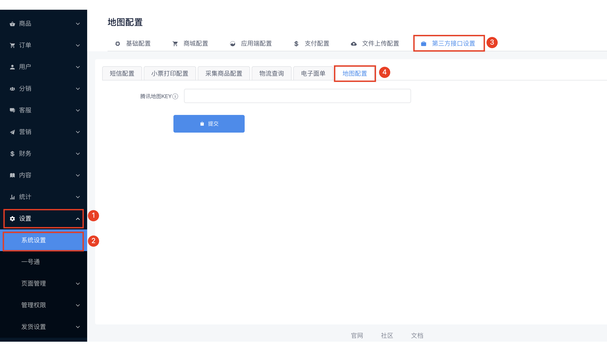Expand the 商品 menu chevron
Image resolution: width=607 pixels, height=364 pixels.
point(78,24)
